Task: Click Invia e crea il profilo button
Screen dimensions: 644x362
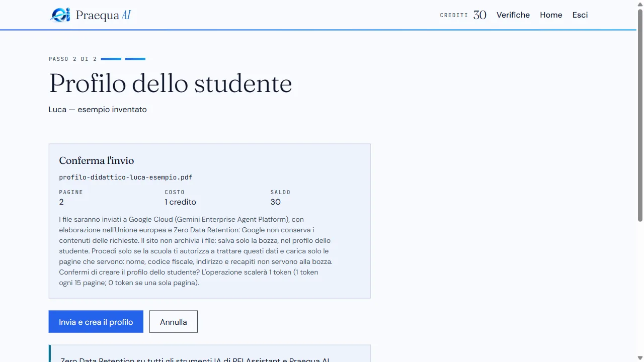Action: pyautogui.click(x=96, y=322)
